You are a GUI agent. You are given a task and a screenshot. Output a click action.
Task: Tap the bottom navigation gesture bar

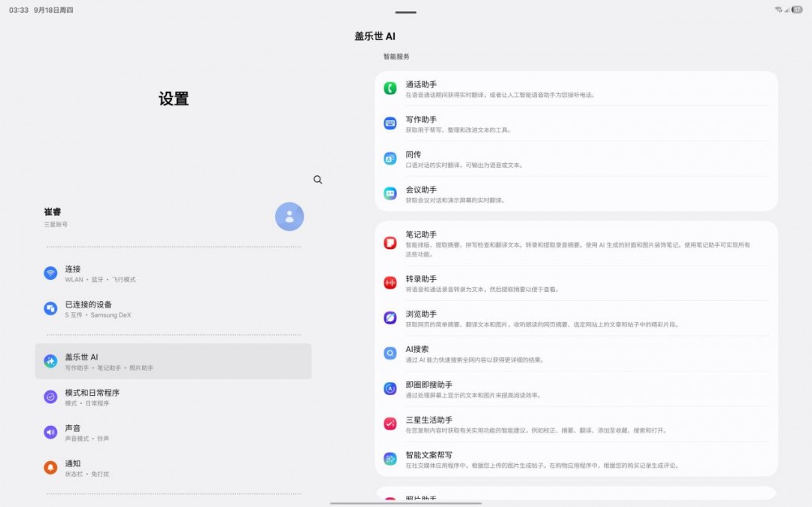(x=406, y=502)
